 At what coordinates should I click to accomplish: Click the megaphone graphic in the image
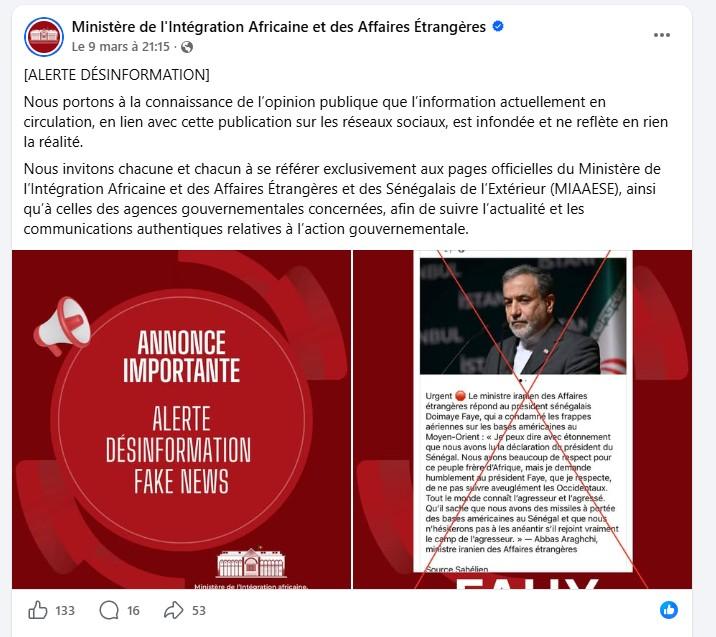click(62, 326)
